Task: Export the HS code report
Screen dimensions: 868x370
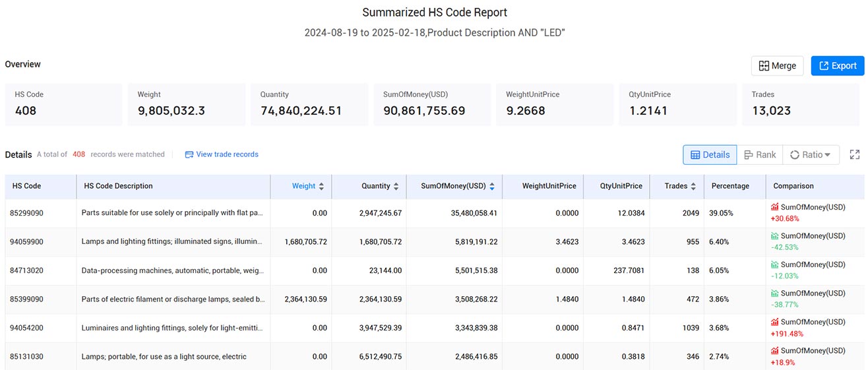Action: click(837, 65)
